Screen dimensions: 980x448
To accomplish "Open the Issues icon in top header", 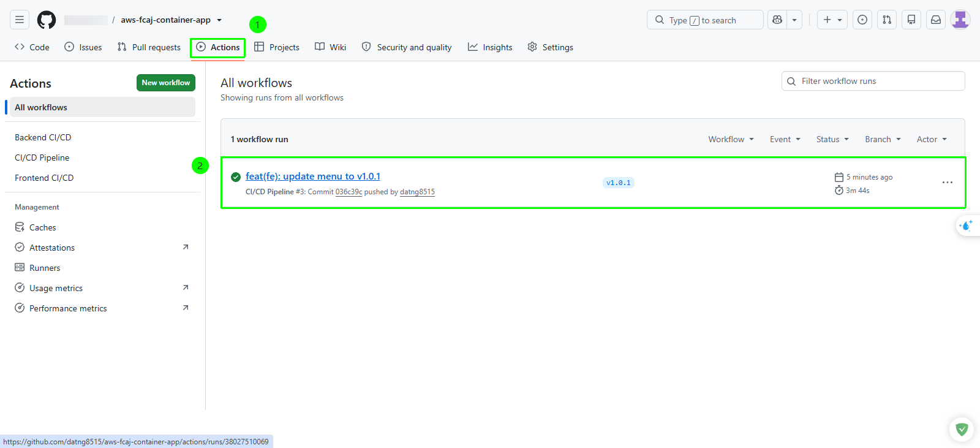I will 862,20.
